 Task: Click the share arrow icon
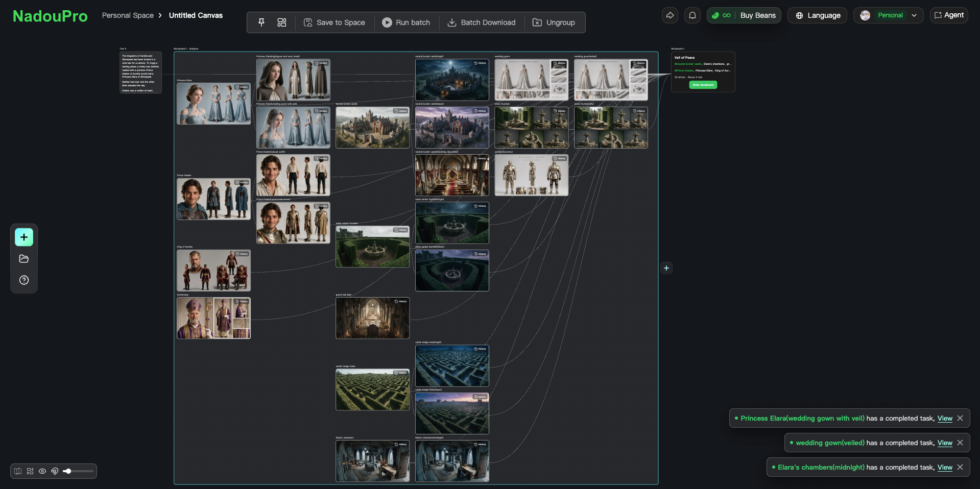click(x=670, y=15)
